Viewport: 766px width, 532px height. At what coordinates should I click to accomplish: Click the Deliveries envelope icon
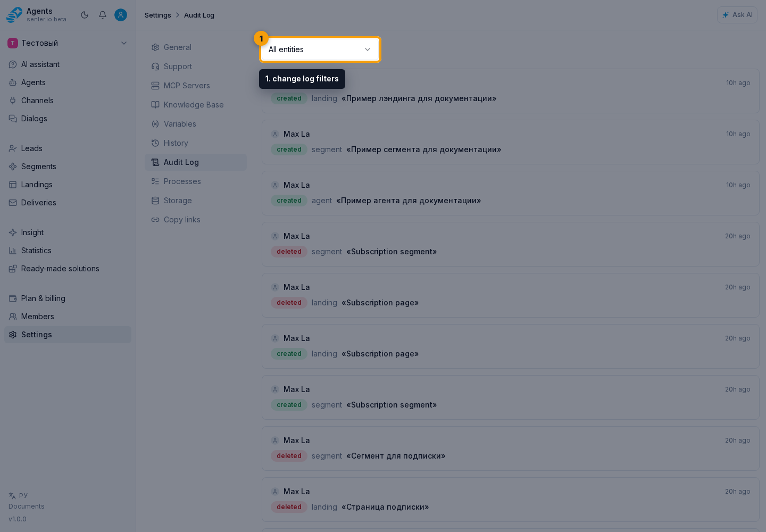pyautogui.click(x=13, y=203)
